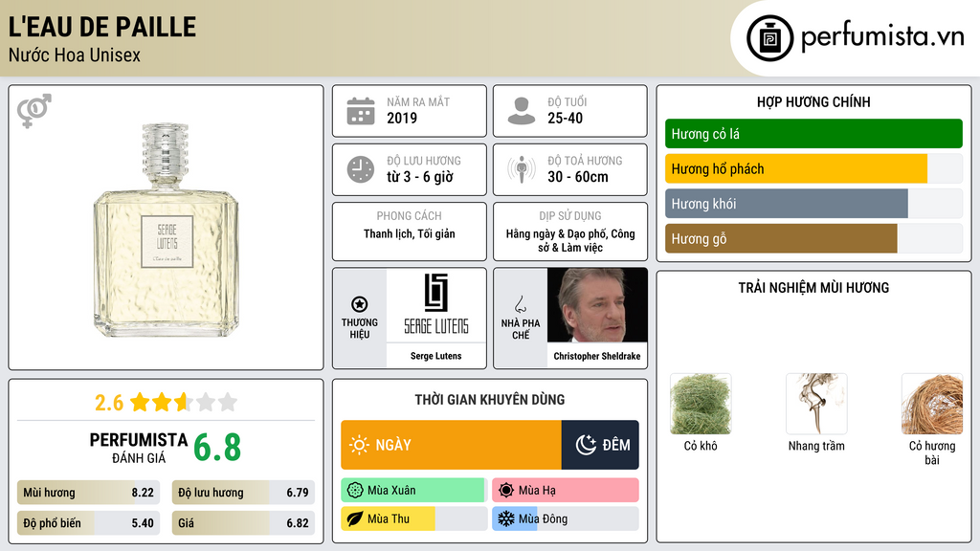This screenshot has height=551, width=980.
Task: Click the unisex gender symbol icon
Action: (34, 111)
